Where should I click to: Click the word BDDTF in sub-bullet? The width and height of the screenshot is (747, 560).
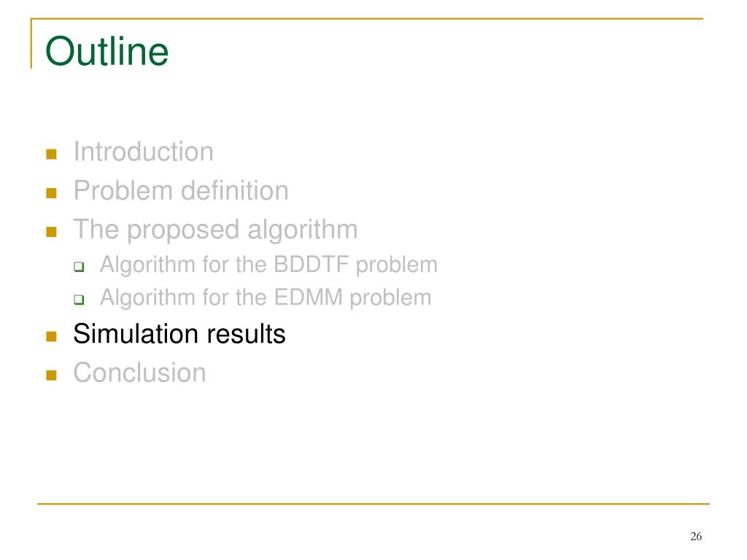[311, 264]
